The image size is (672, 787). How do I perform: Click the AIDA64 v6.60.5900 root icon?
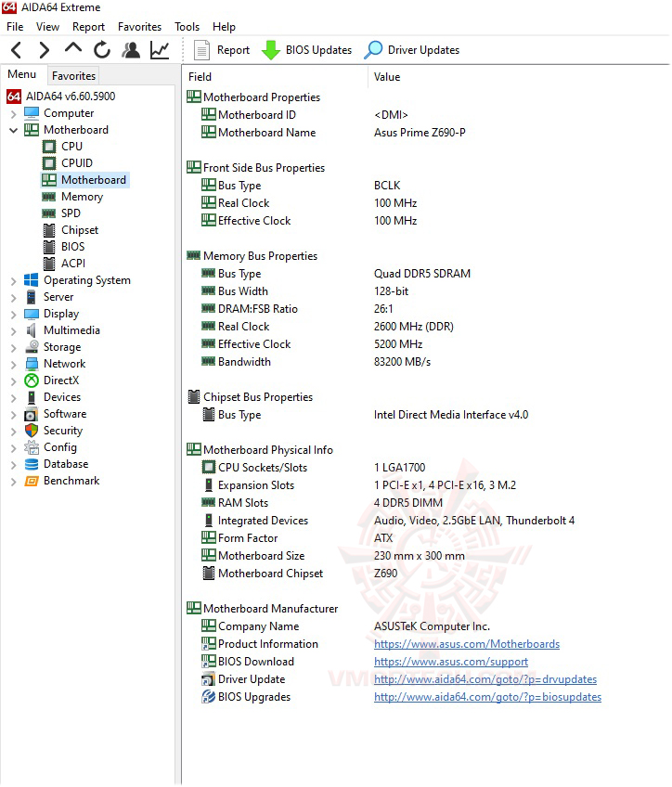(14, 97)
